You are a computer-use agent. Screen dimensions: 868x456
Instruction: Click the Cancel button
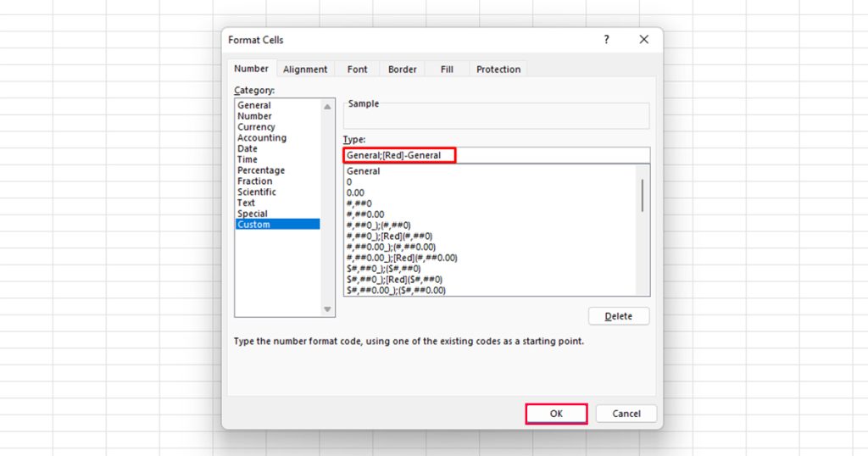(626, 414)
